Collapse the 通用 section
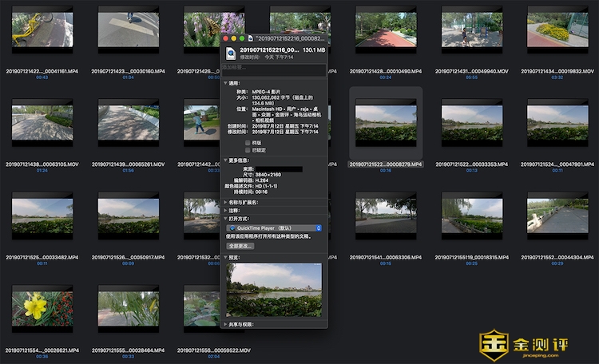Image resolution: width=599 pixels, height=364 pixels. [x=225, y=83]
